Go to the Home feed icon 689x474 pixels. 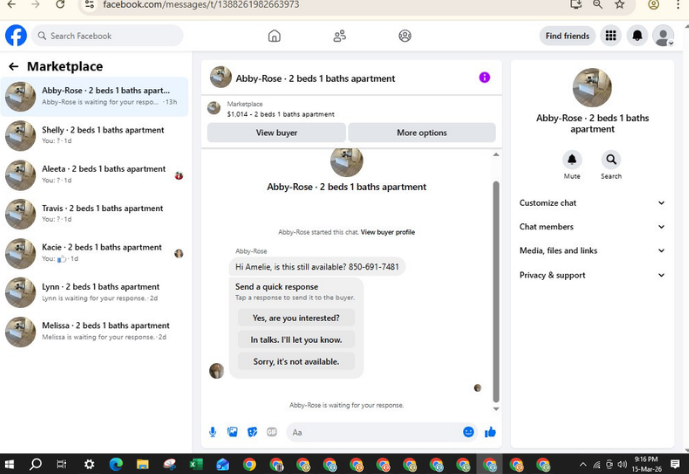pyautogui.click(x=274, y=36)
